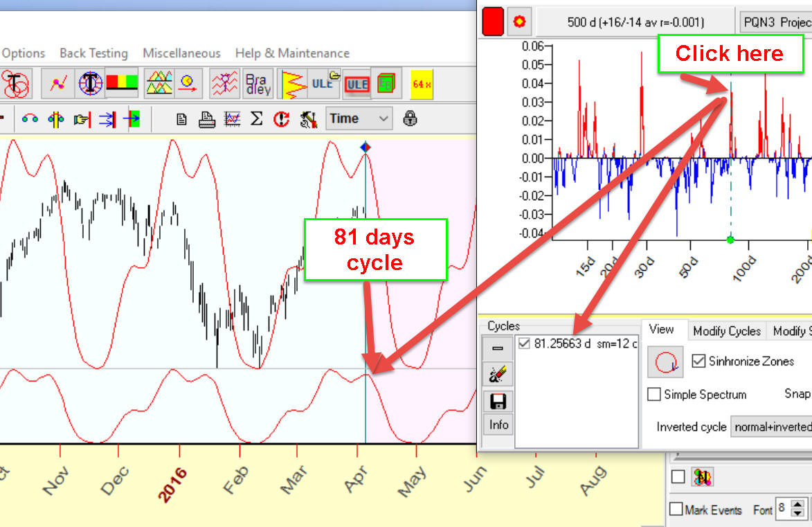Switch to the Modify Cycles tab
The height and width of the screenshot is (527, 812).
click(727, 331)
